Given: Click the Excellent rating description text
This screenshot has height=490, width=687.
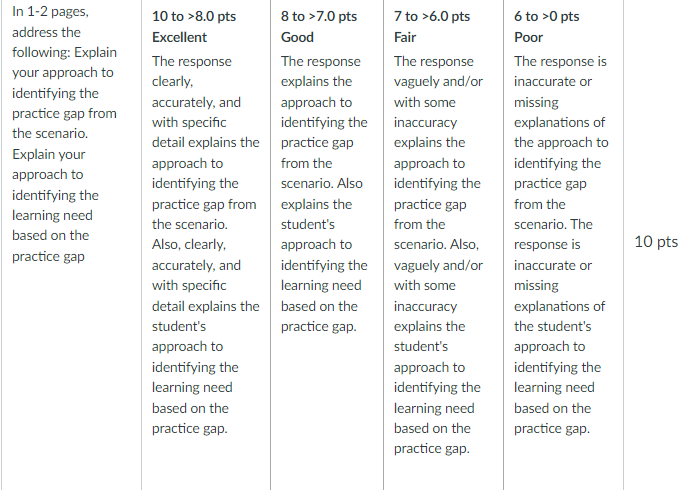Looking at the screenshot, I should point(205,245).
